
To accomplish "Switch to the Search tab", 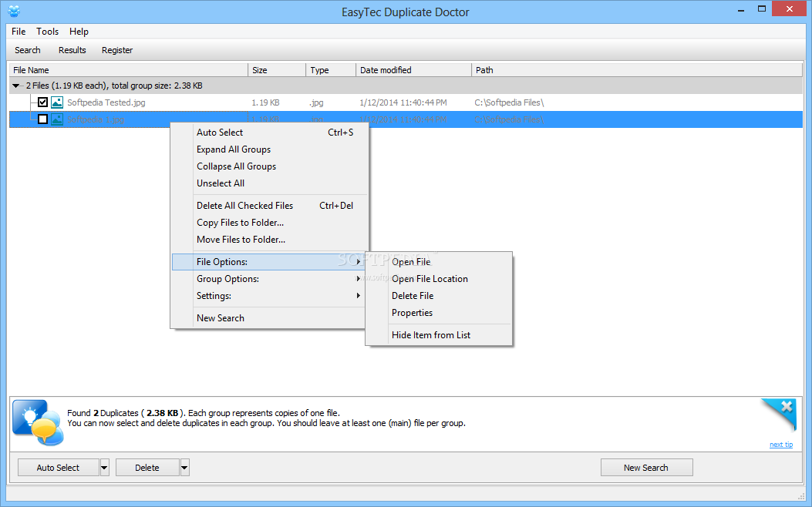I will [x=28, y=50].
